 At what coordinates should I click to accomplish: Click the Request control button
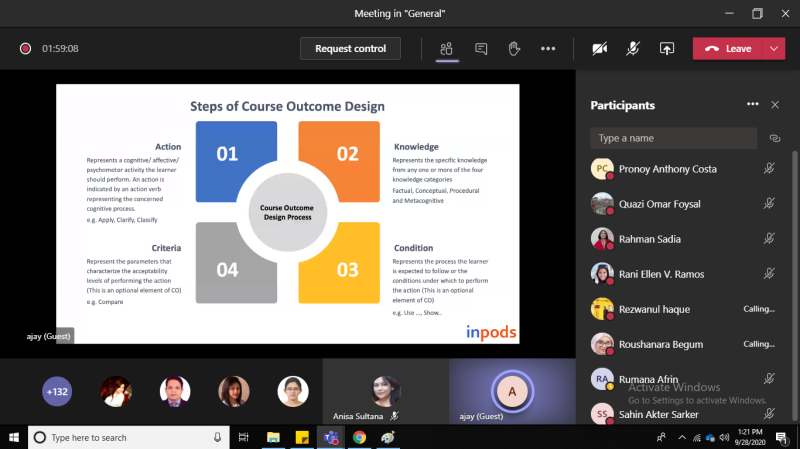coord(349,48)
